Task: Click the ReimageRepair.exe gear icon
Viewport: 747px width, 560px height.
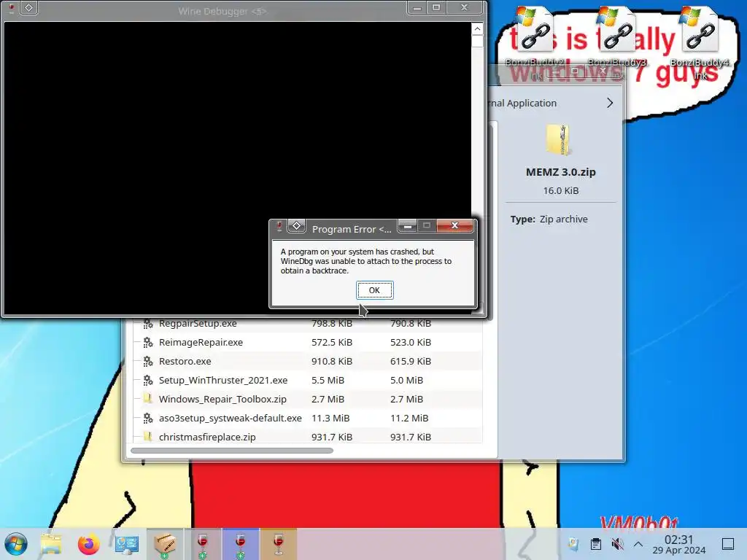Action: [147, 342]
